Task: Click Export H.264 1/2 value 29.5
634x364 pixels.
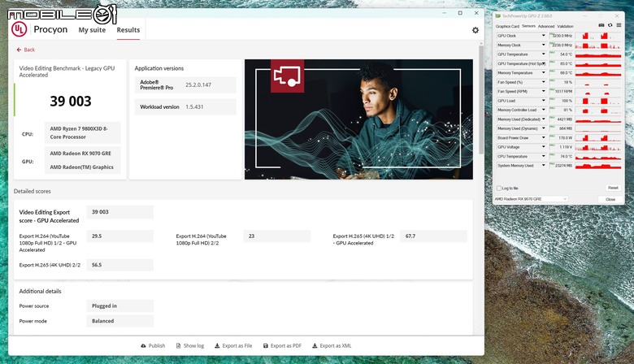Action: coord(119,236)
